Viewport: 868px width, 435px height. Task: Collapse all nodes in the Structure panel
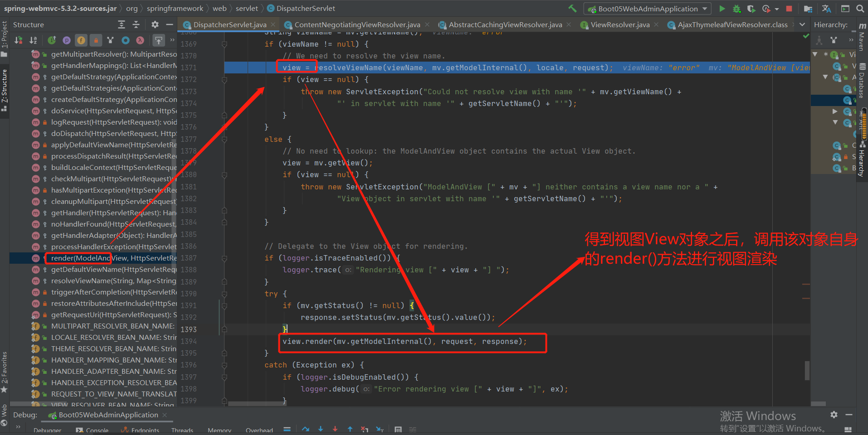coord(136,24)
